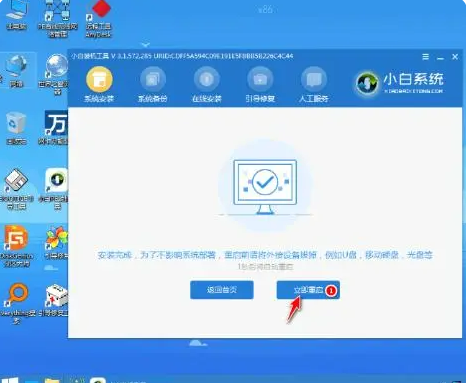The height and width of the screenshot is (383, 466).
Task: Click the 小白系统 logo
Action: click(400, 83)
